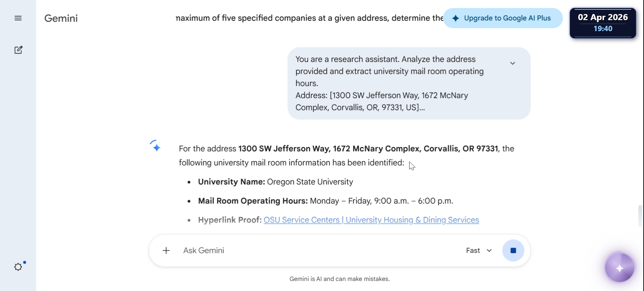Open the Fast model selector dropdown
The image size is (644, 291).
pos(479,250)
